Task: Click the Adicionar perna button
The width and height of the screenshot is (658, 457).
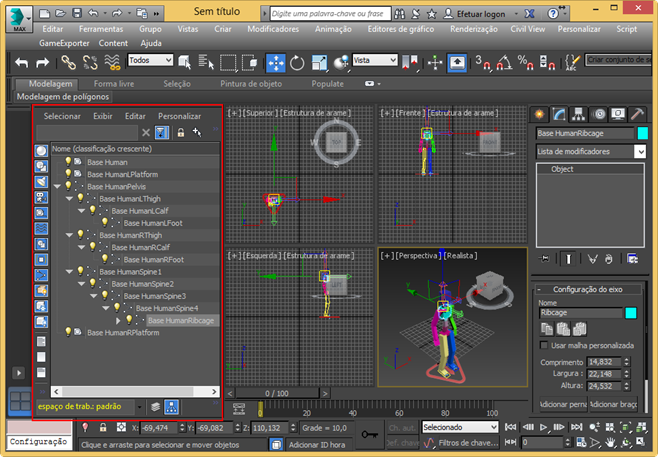Action: (563, 405)
